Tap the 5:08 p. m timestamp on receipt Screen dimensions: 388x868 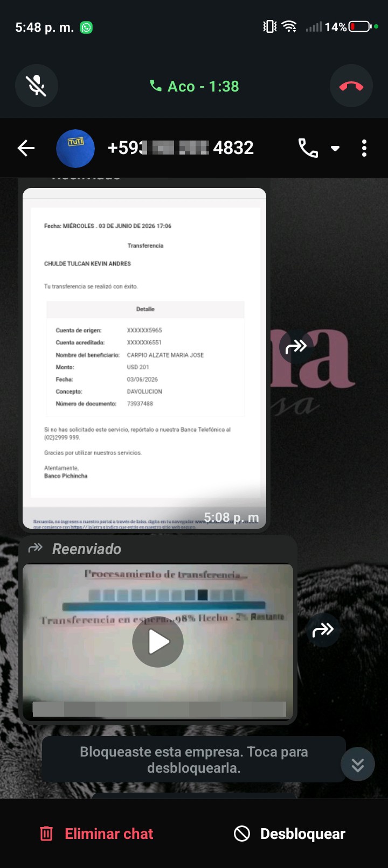click(231, 517)
